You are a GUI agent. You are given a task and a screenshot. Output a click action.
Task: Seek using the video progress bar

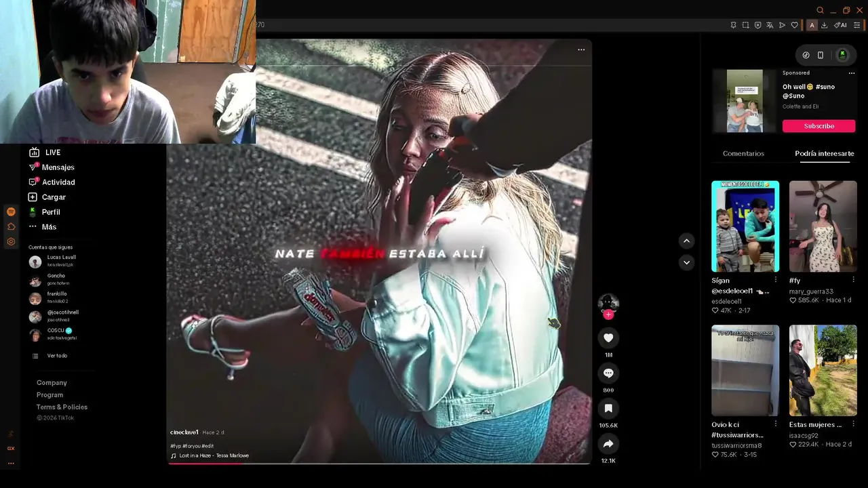[379, 464]
